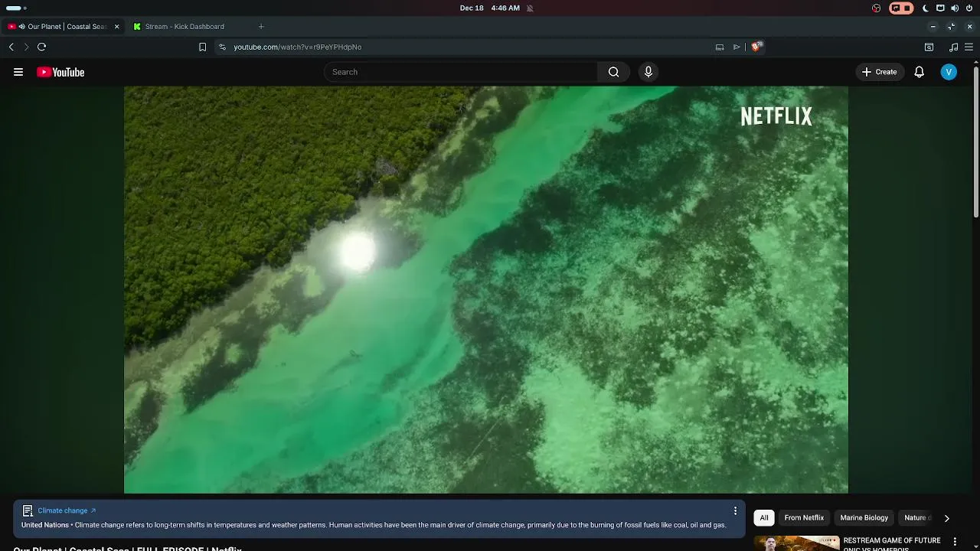The width and height of the screenshot is (980, 551).
Task: Open Brave Shields lion icon
Action: pos(756,47)
